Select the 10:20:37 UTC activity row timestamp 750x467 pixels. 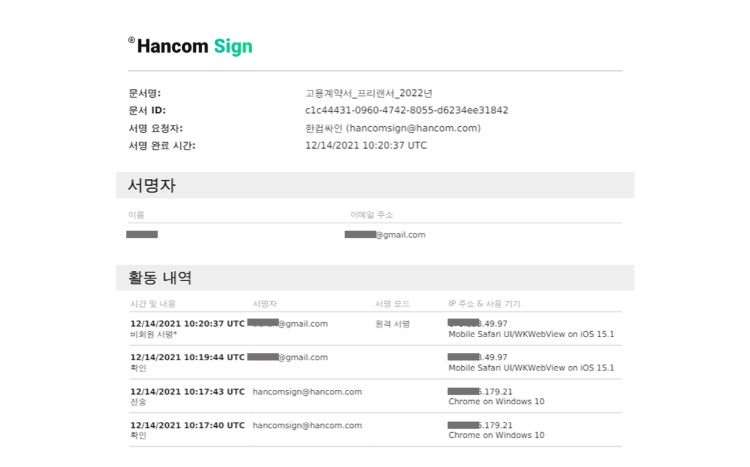(x=188, y=324)
